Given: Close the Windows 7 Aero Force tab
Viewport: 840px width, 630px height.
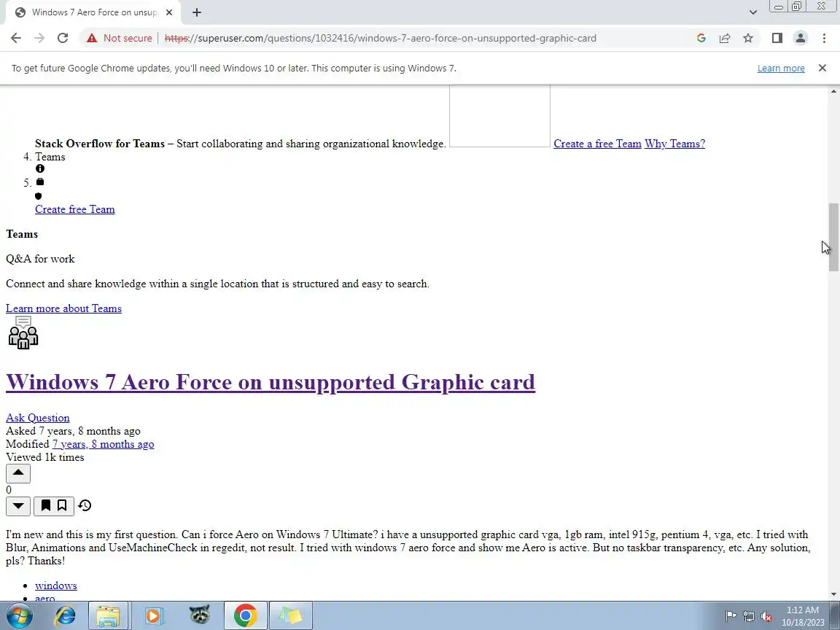Looking at the screenshot, I should pos(169,12).
